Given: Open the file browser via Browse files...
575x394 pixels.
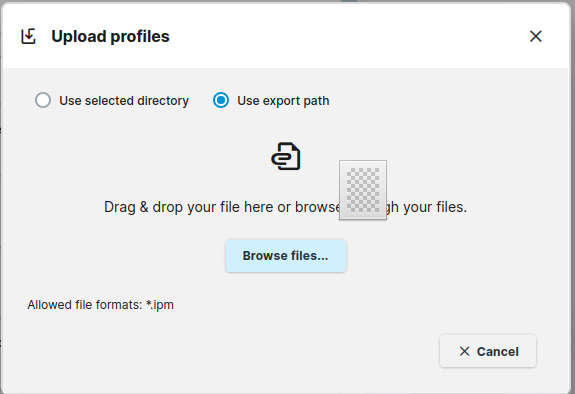Looking at the screenshot, I should (x=286, y=256).
